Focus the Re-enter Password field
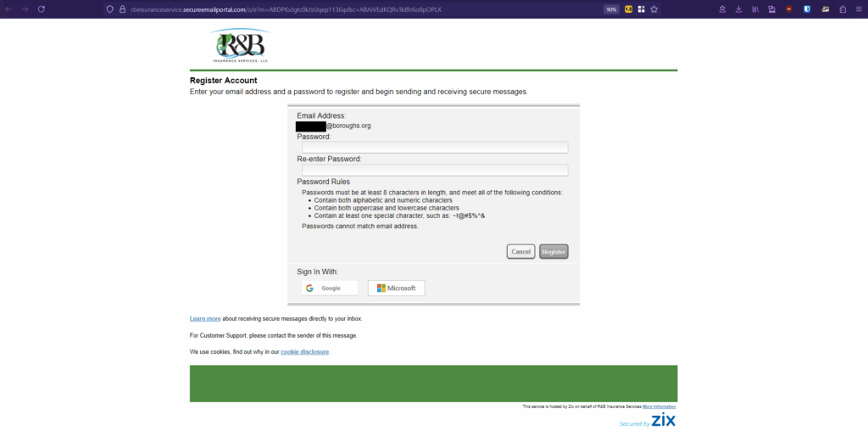This screenshot has width=868, height=448. (x=435, y=171)
